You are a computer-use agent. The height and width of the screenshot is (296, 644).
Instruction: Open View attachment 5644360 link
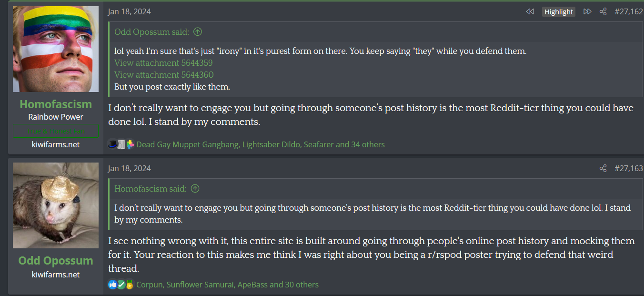tap(164, 75)
